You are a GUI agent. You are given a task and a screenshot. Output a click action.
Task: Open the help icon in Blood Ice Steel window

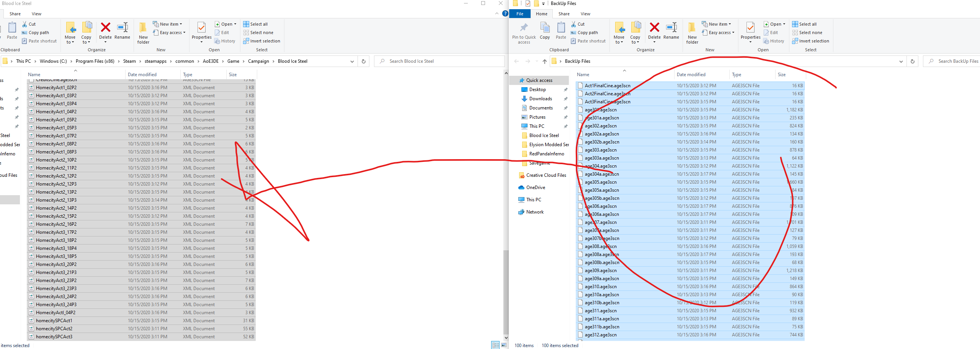505,13
